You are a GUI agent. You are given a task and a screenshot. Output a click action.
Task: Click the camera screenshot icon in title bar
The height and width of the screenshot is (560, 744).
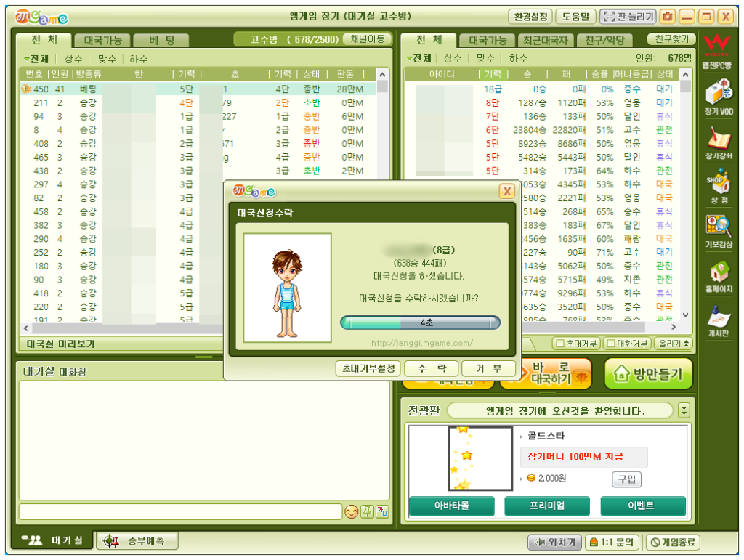pyautogui.click(x=668, y=17)
